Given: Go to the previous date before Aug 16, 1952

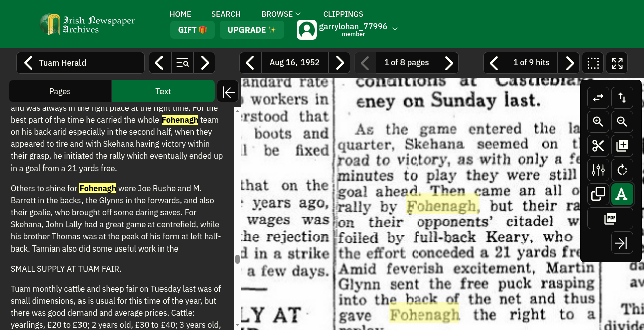Looking at the screenshot, I should tap(251, 63).
